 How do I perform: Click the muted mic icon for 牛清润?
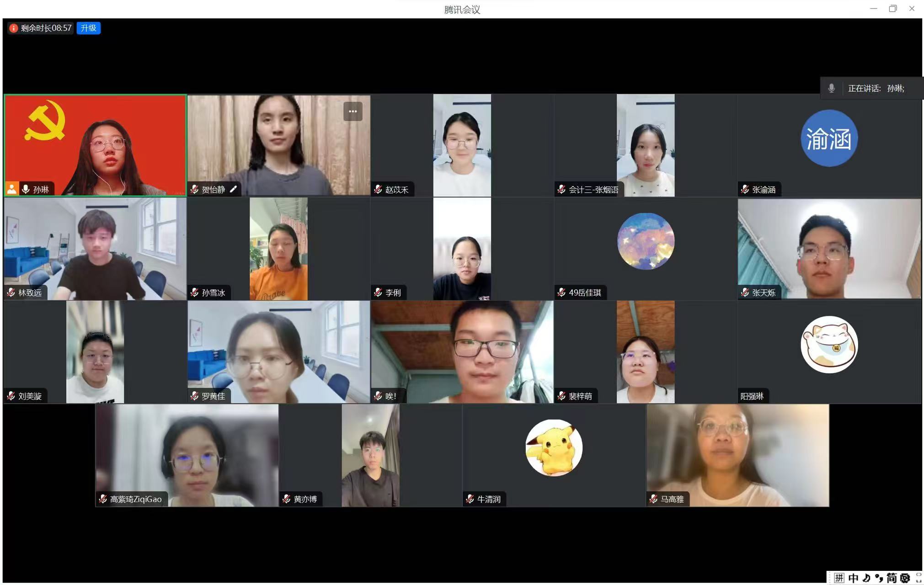tap(470, 499)
